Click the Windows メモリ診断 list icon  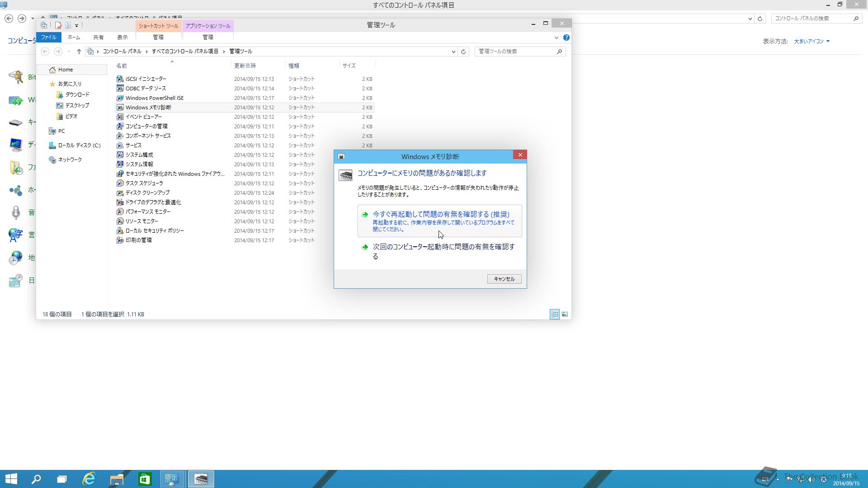[120, 108]
